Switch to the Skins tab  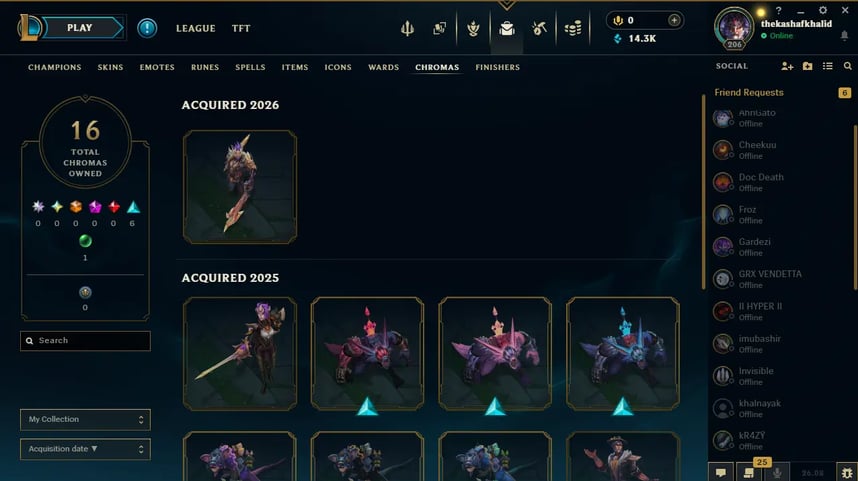tap(110, 67)
